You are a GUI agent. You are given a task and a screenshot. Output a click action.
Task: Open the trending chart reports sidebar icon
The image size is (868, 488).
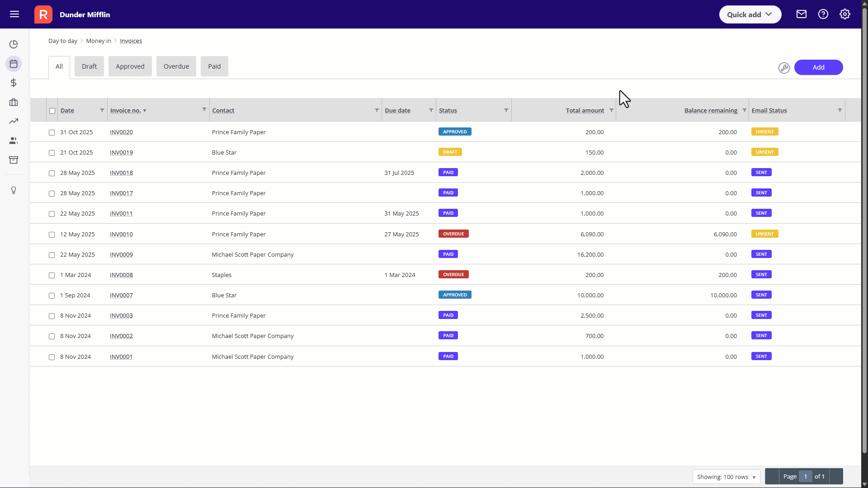point(14,121)
